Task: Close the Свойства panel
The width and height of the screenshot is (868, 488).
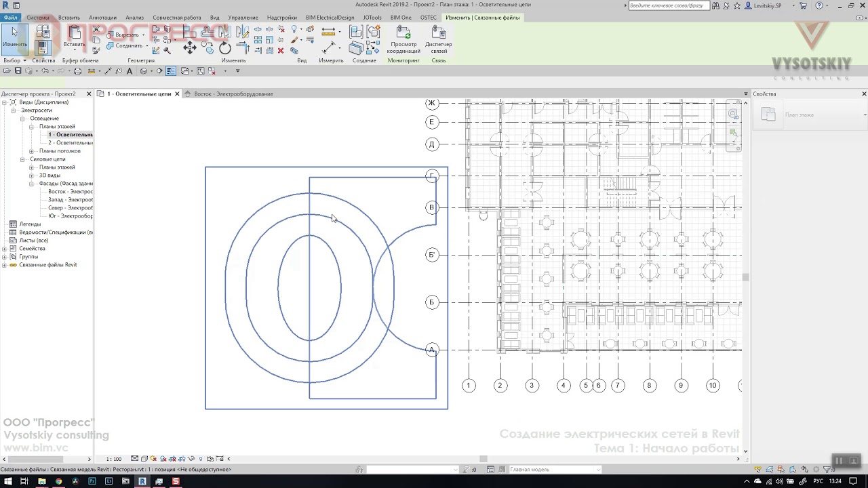Action: pyautogui.click(x=864, y=94)
